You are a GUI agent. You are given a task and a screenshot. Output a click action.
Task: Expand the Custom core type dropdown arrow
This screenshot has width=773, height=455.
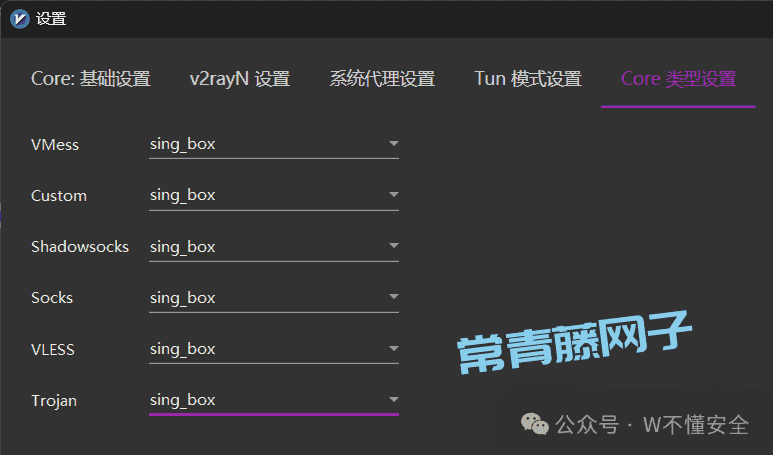[393, 195]
